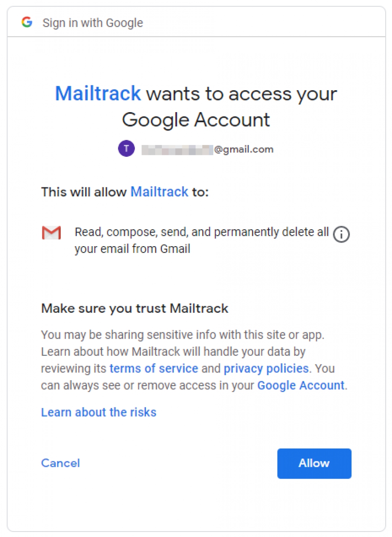Screen dimensions: 392x537
Task: Click the sensitive info warning paragraph
Action: [x=194, y=360]
